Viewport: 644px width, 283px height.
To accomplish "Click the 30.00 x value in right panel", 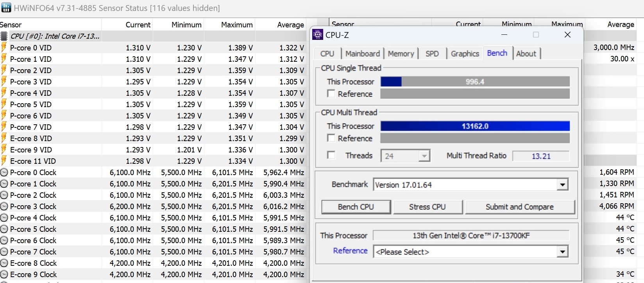I will tap(622, 59).
